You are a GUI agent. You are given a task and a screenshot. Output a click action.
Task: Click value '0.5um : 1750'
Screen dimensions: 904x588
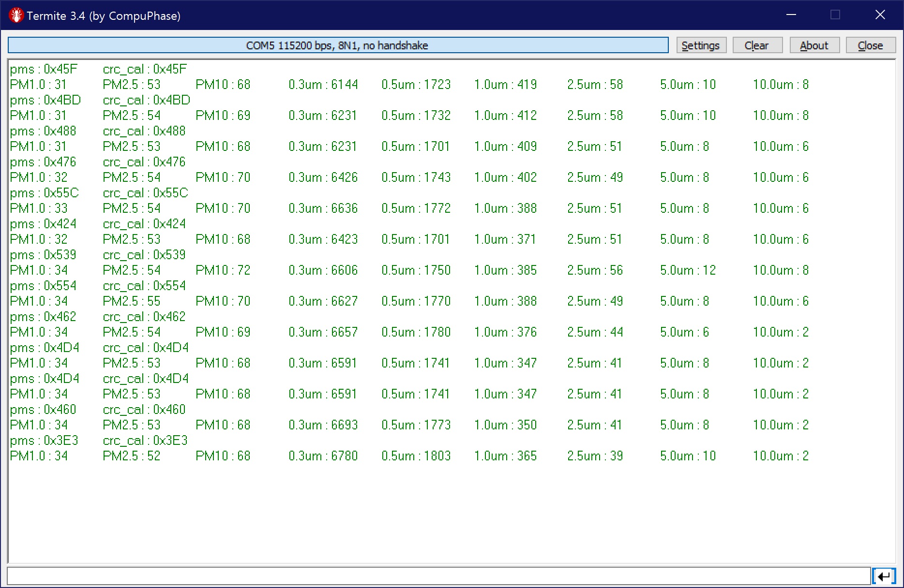416,270
